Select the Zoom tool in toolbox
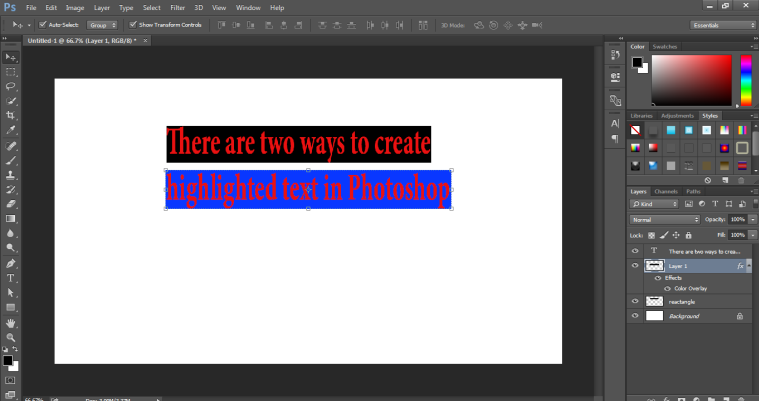This screenshot has height=401, width=759. [11, 338]
